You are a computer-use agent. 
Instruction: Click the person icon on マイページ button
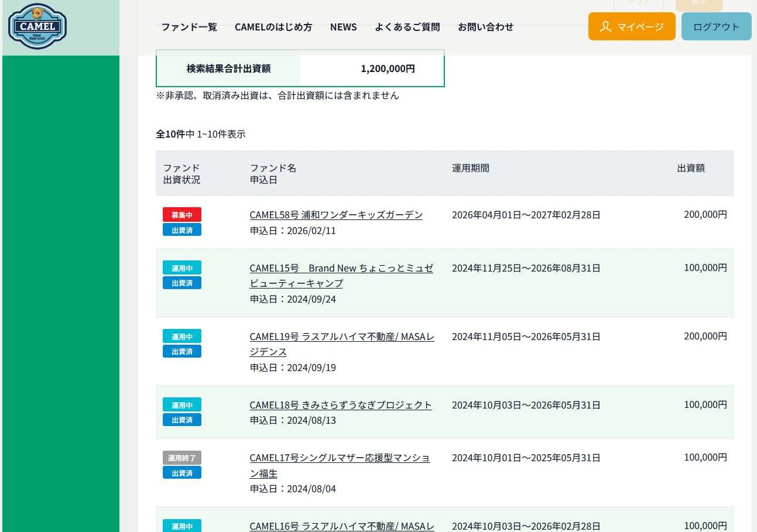tap(605, 26)
